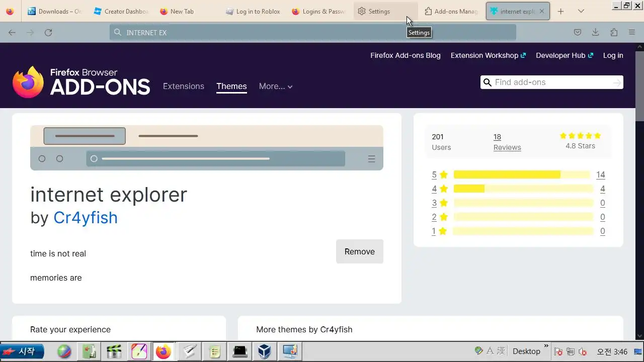The width and height of the screenshot is (644, 362).
Task: Switch to the Downloads tab
Action: coord(54,11)
